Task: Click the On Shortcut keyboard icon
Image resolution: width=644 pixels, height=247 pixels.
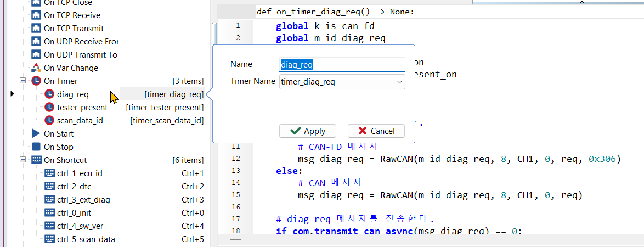Action: pyautogui.click(x=36, y=160)
